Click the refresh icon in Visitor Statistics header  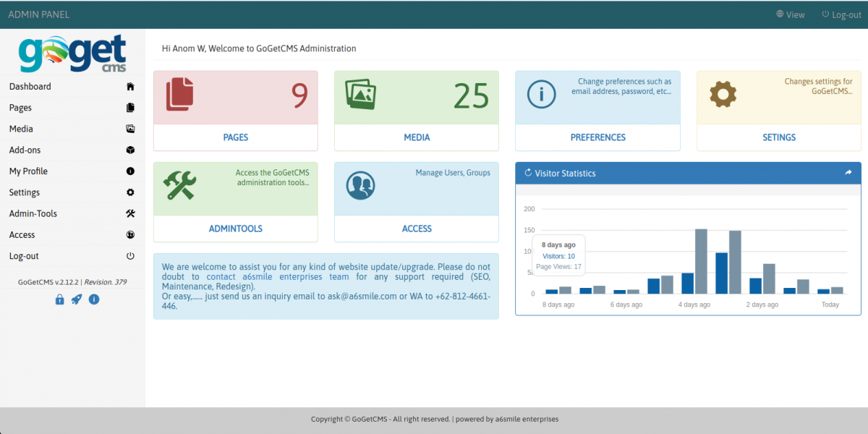(528, 173)
